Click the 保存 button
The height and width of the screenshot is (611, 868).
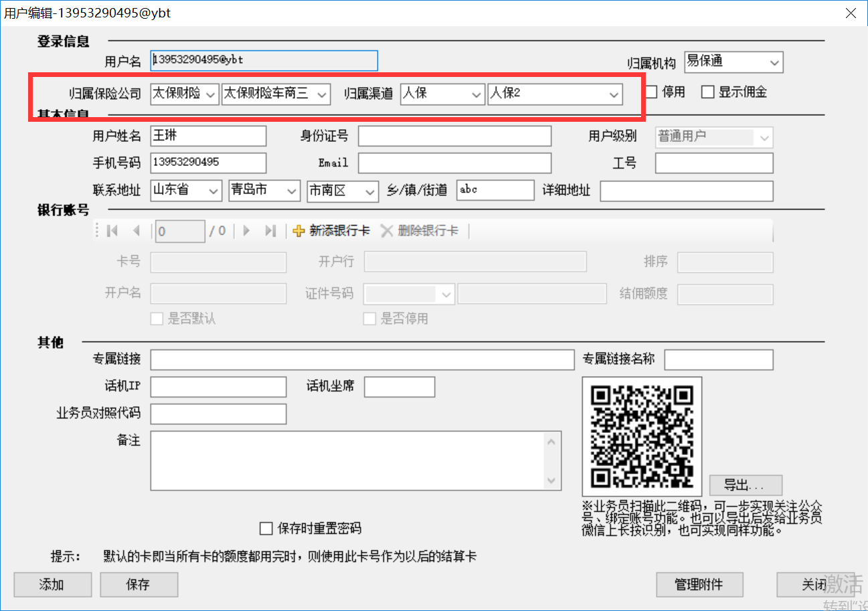coord(139,584)
